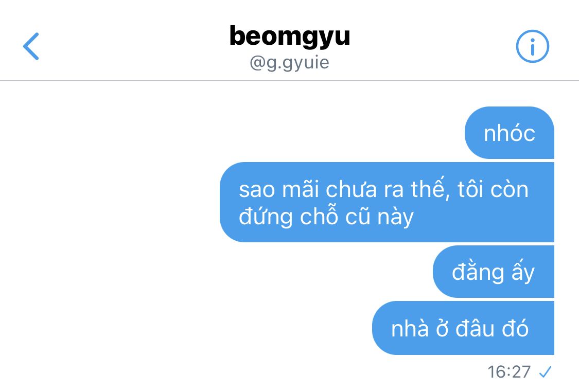
Task: Click the line "đứng chỗ cũ này"
Action: coord(326,216)
